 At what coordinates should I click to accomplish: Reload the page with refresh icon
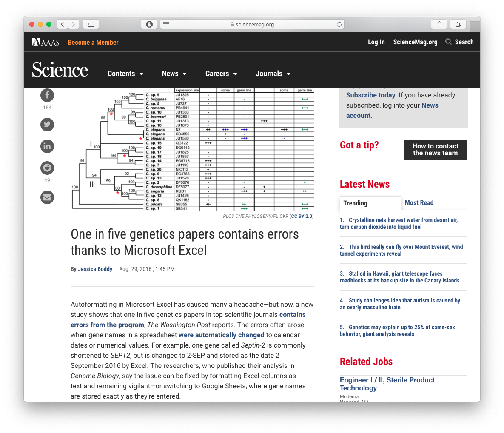point(339,24)
